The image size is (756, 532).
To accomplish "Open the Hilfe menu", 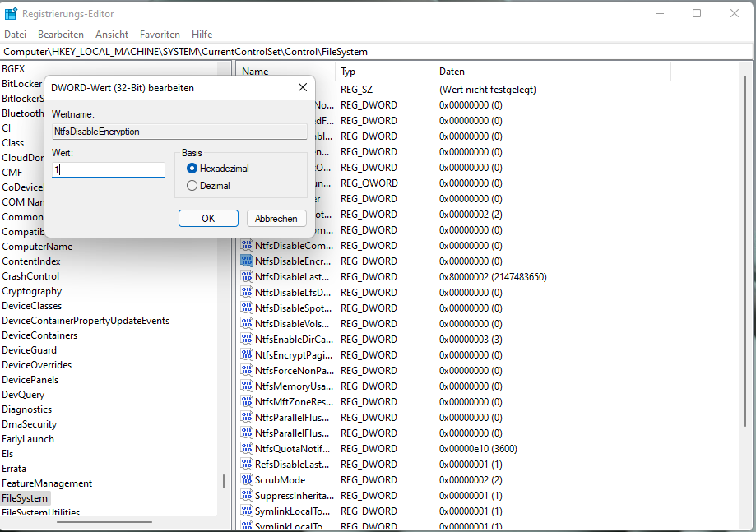I will 202,35.
